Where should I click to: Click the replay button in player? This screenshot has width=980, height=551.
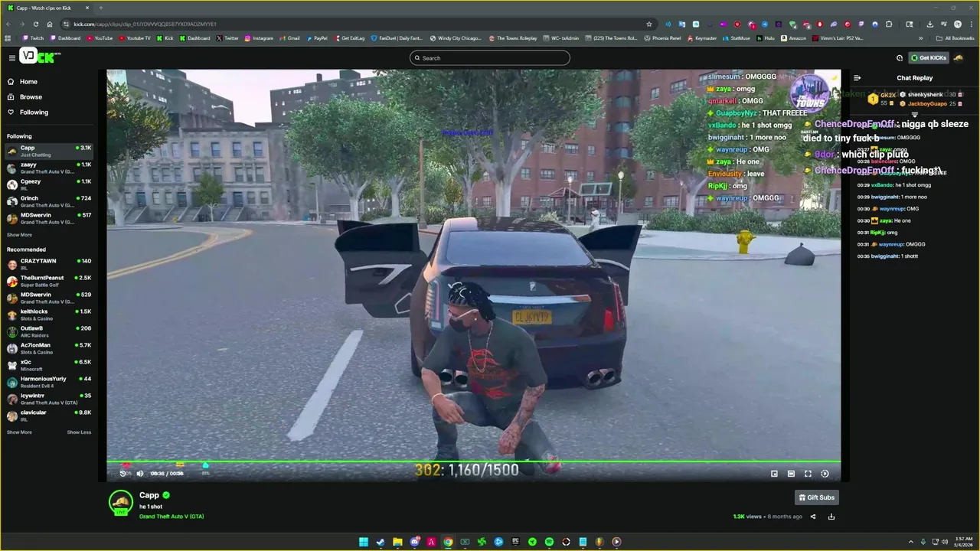123,474
